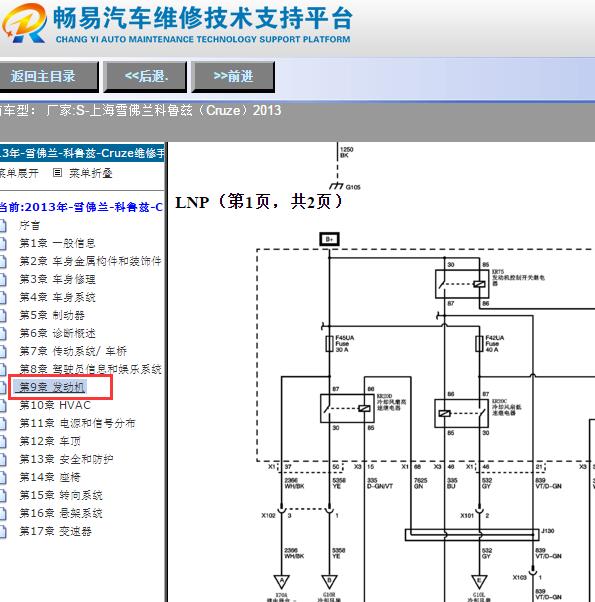Open 第2章 车身金属构件和装饰件 chapter
Image resolution: width=595 pixels, height=602 pixels.
coord(90,261)
